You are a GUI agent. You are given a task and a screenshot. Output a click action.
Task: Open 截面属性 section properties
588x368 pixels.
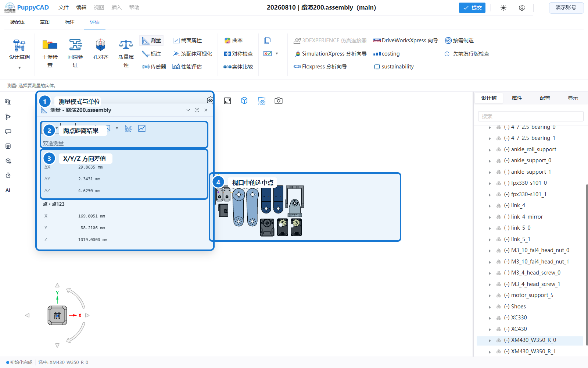187,40
